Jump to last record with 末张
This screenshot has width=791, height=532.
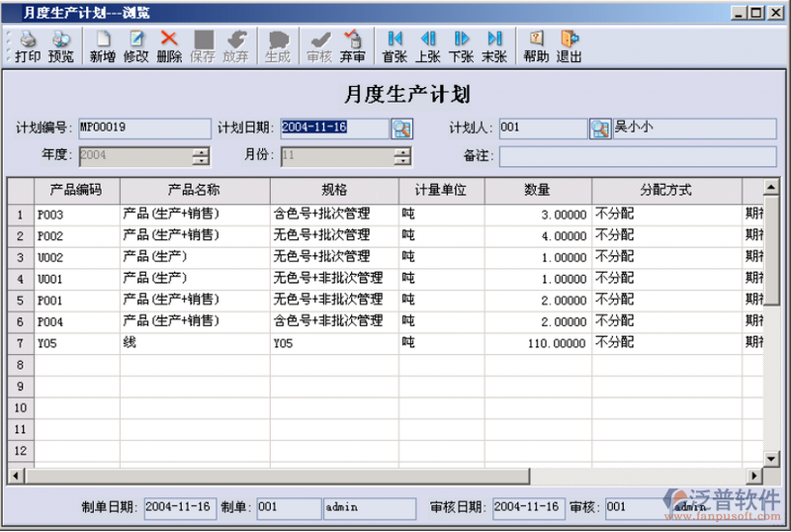point(494,46)
